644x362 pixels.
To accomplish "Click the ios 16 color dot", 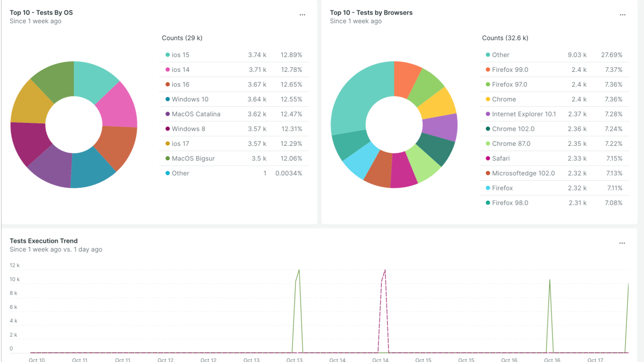I will pyautogui.click(x=167, y=85).
